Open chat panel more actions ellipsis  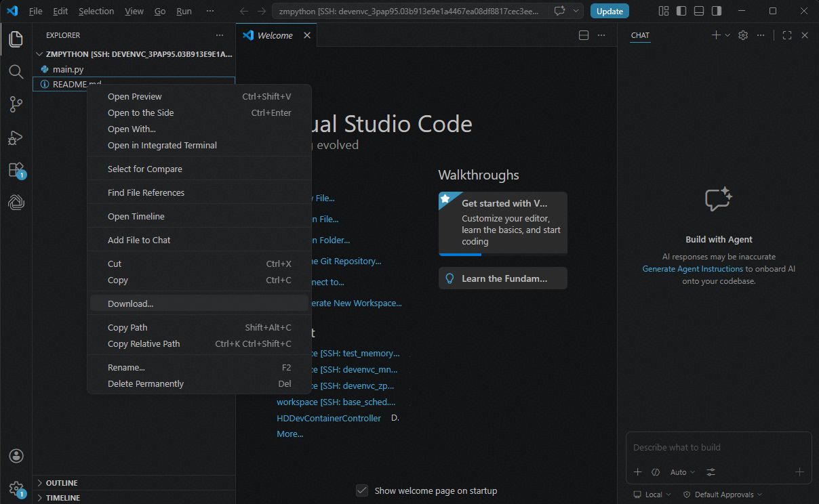click(x=761, y=35)
